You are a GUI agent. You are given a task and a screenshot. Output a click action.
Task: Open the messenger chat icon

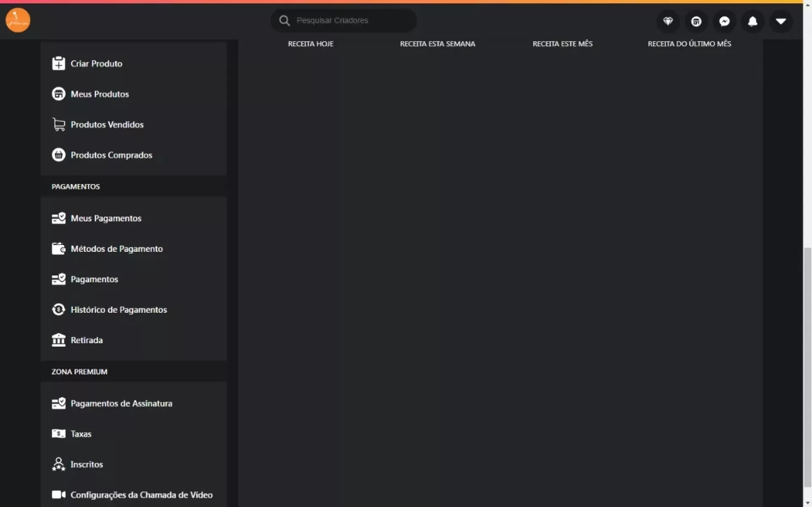tap(724, 21)
